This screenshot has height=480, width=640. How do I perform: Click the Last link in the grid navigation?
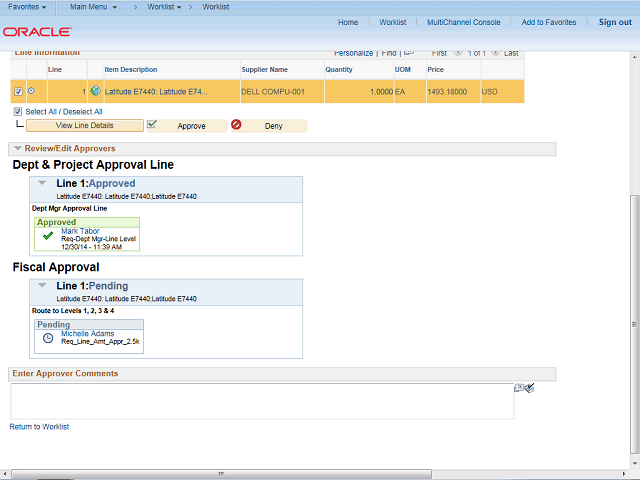pyautogui.click(x=511, y=53)
